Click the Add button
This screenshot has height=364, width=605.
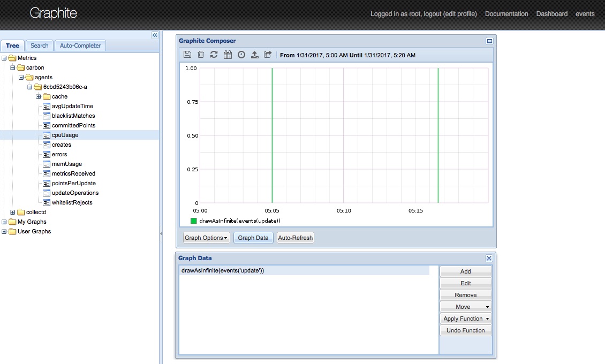point(466,271)
